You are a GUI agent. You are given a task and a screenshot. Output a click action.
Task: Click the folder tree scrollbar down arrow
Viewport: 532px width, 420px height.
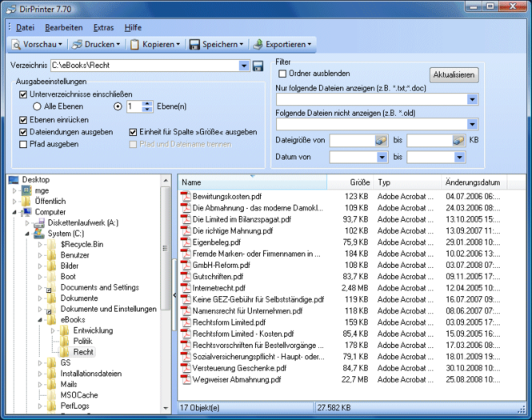tap(166, 408)
